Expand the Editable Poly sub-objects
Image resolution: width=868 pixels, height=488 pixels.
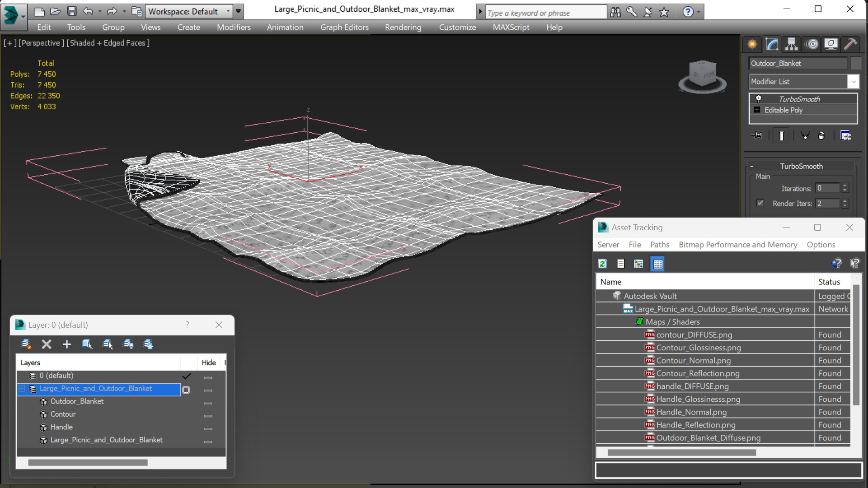tap(757, 110)
